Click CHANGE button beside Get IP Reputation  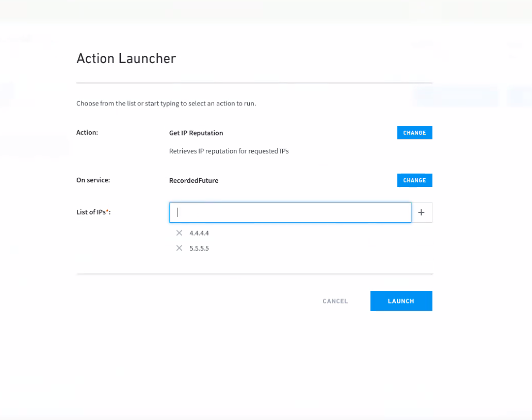(414, 133)
